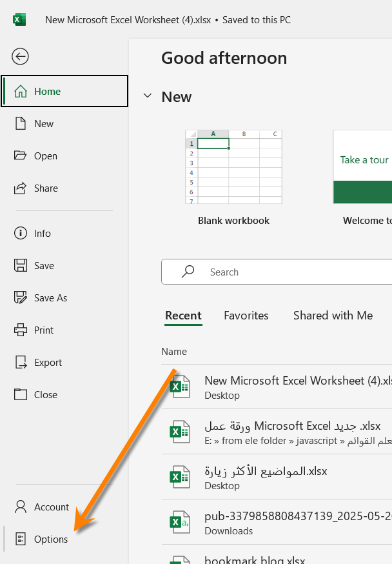
Task: Click the workbook file name in title bar
Action: click(x=128, y=20)
